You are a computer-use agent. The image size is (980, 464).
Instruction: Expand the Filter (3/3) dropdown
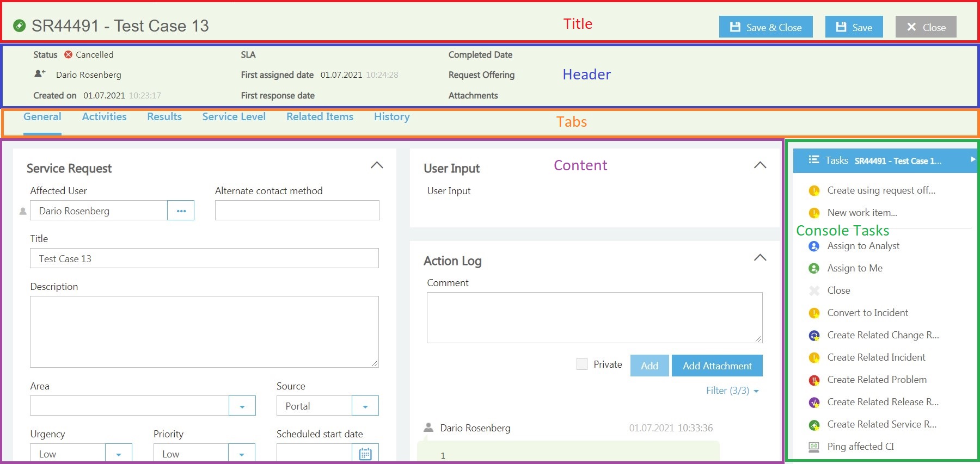(x=732, y=391)
